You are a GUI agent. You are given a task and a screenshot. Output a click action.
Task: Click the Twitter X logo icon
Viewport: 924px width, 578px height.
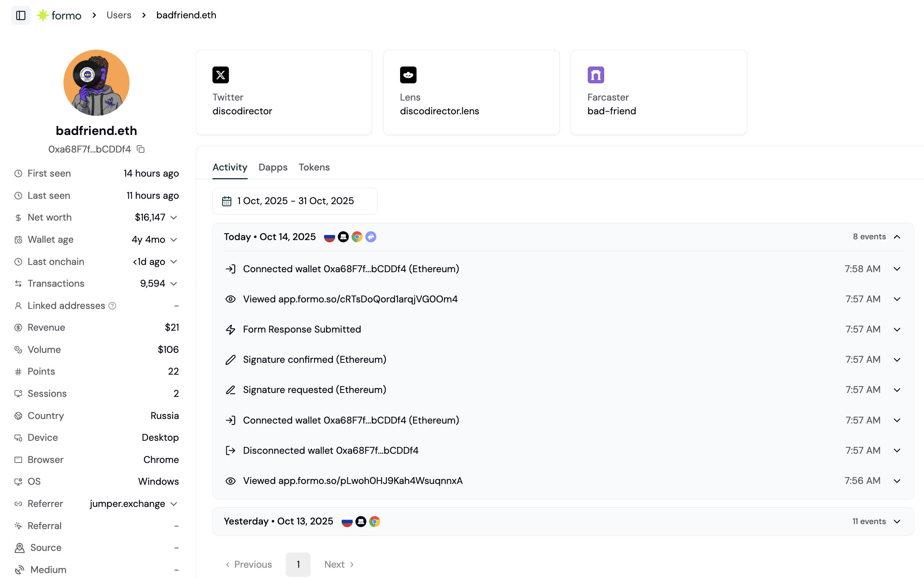pos(220,75)
